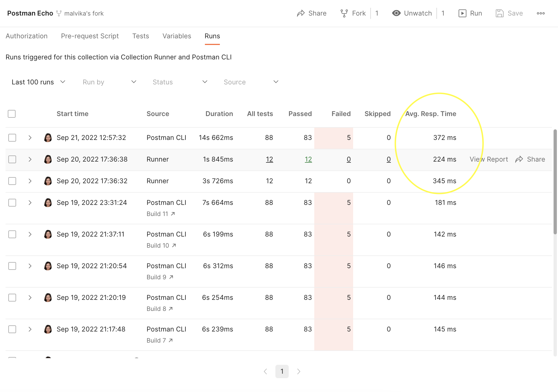
Task: Select the Fork icon for this collection
Action: pos(344,13)
